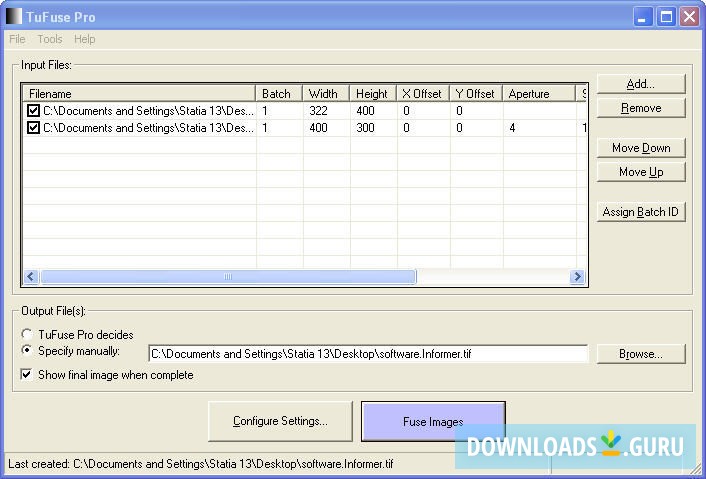Select the width value 322
This screenshot has height=479, width=706.
coord(318,111)
